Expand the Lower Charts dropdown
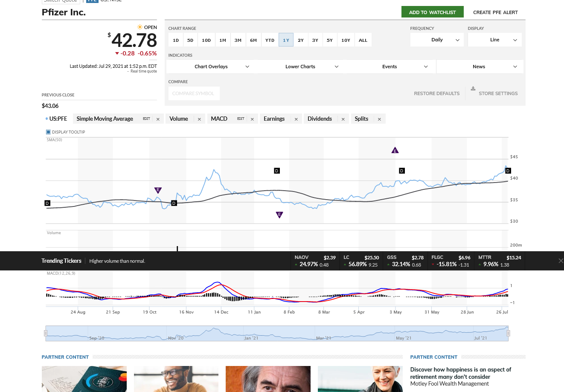564x392 pixels. click(x=300, y=67)
